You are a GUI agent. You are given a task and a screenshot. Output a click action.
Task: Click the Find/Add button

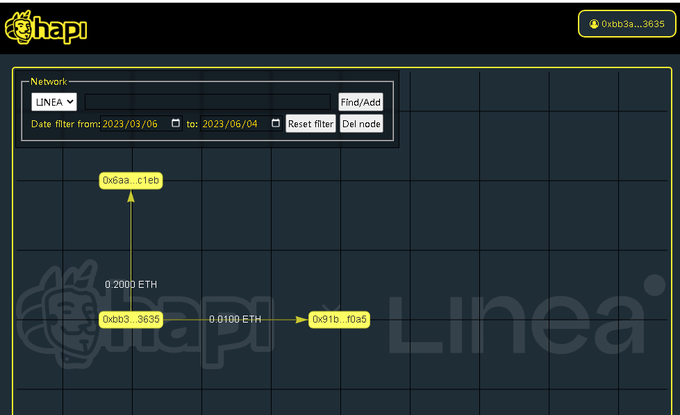click(360, 102)
